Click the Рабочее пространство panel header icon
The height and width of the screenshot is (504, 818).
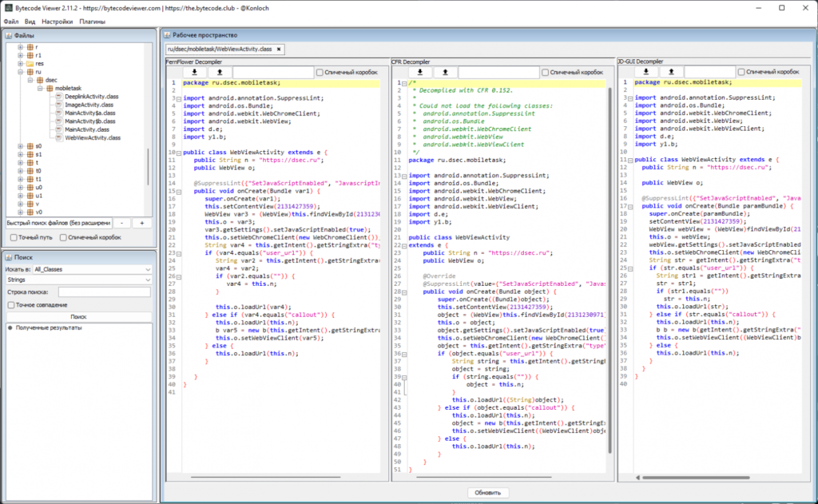[x=167, y=35]
